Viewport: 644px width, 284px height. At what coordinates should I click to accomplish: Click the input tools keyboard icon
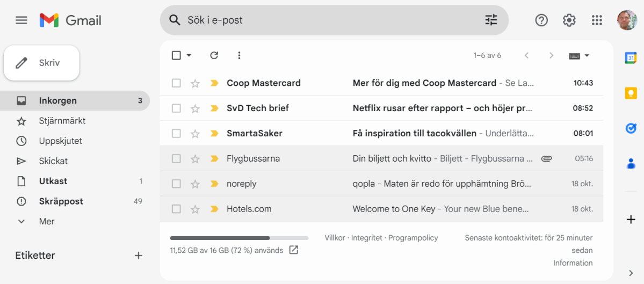click(x=575, y=56)
